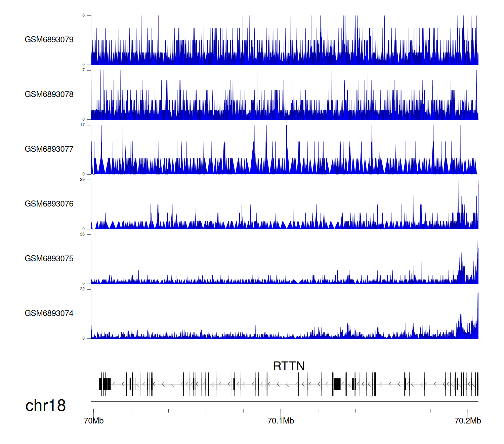This screenshot has width=504, height=444.
Task: Click the y-axis maximum value 29
Action: coord(82,180)
